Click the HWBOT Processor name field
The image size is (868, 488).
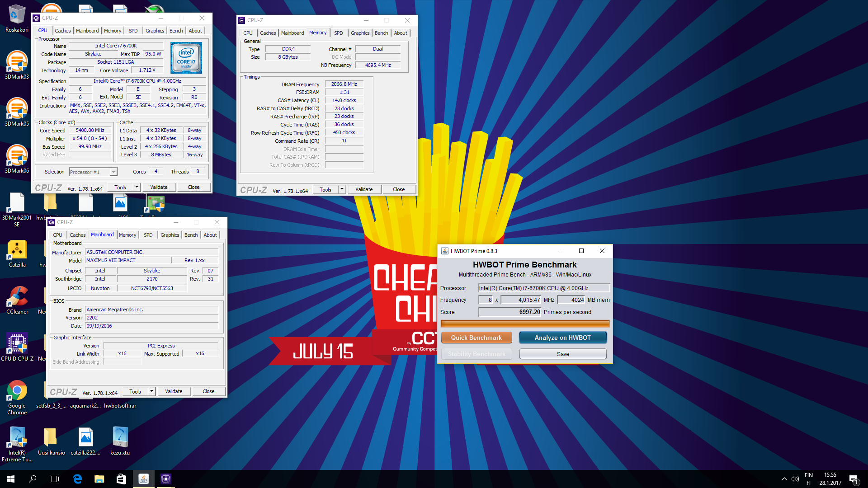tap(544, 288)
